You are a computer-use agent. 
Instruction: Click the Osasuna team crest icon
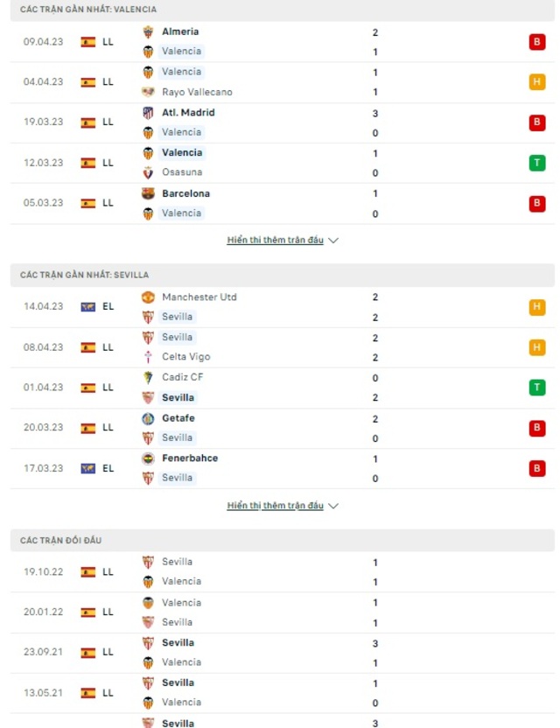(148, 172)
